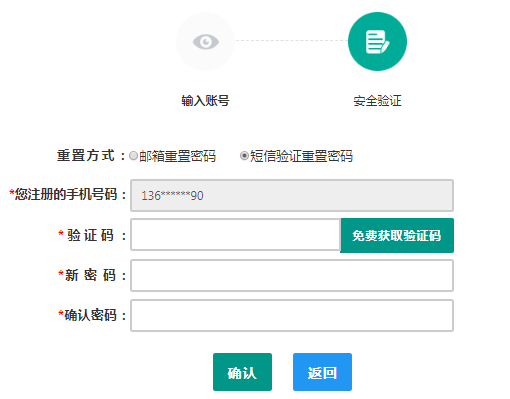This screenshot has width=510, height=399.
Task: Focus the 验证码 input box
Action: pos(235,235)
